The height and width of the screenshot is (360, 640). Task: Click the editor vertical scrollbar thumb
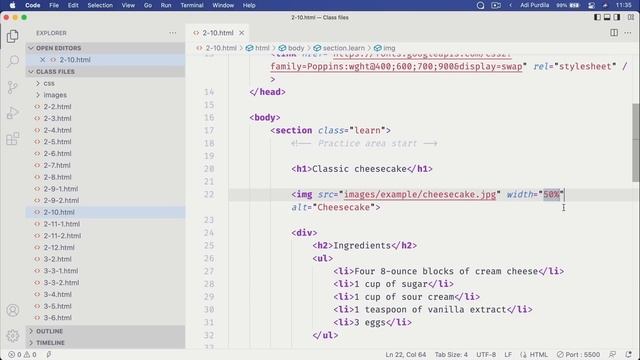[636, 143]
